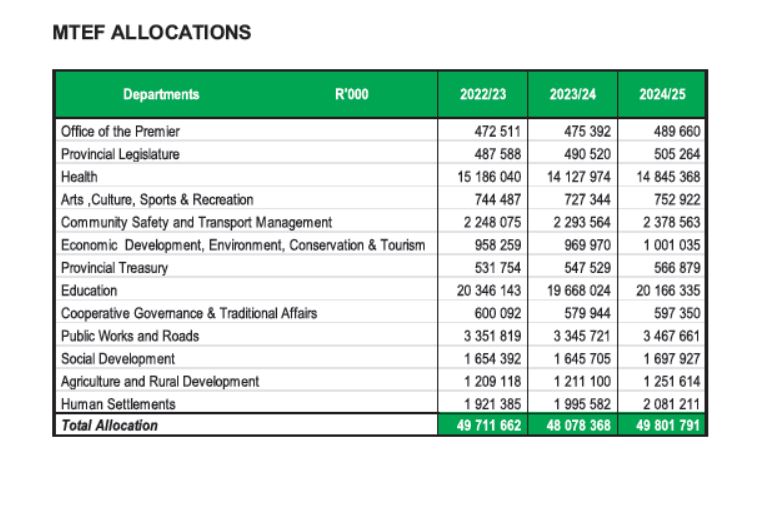
Task: Select Economic Development, Environment, Conservation & Tourism
Action: coord(243,245)
